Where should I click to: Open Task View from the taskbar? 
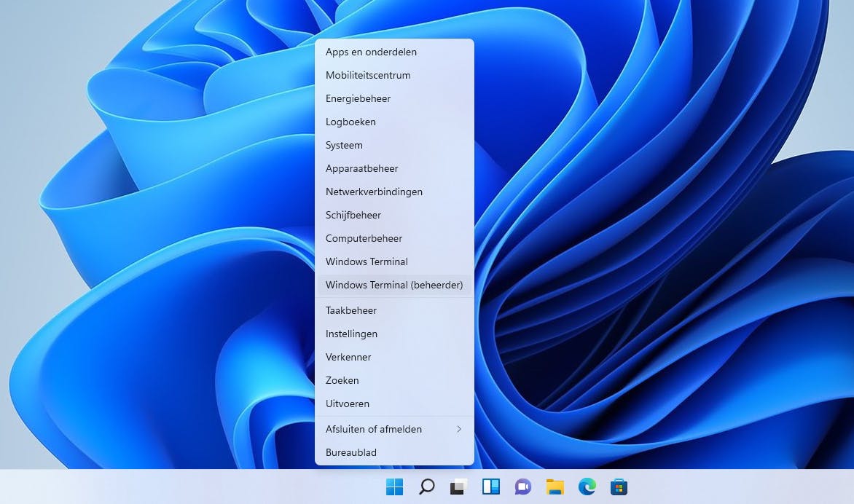[x=458, y=487]
